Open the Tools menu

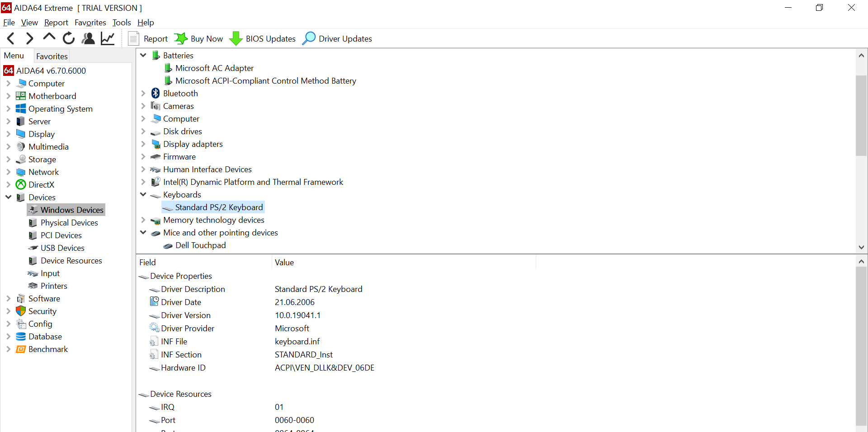[x=122, y=23]
